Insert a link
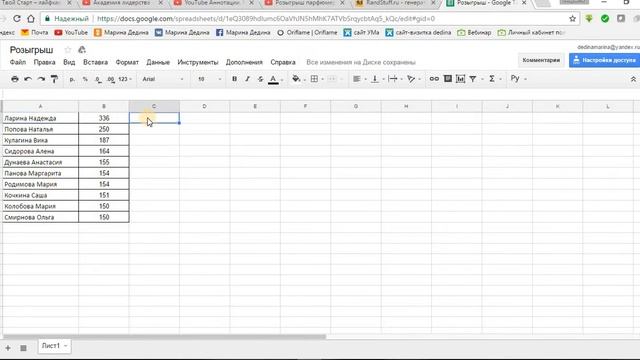The height and width of the screenshot is (360, 640). pos(434,78)
